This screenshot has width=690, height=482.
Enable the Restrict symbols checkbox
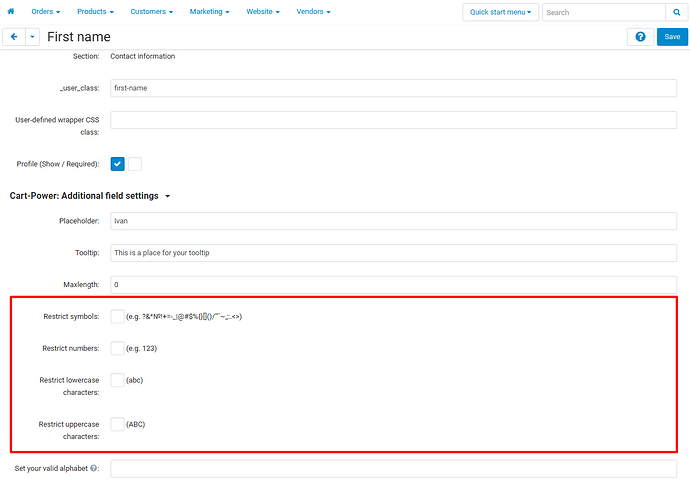coord(118,317)
